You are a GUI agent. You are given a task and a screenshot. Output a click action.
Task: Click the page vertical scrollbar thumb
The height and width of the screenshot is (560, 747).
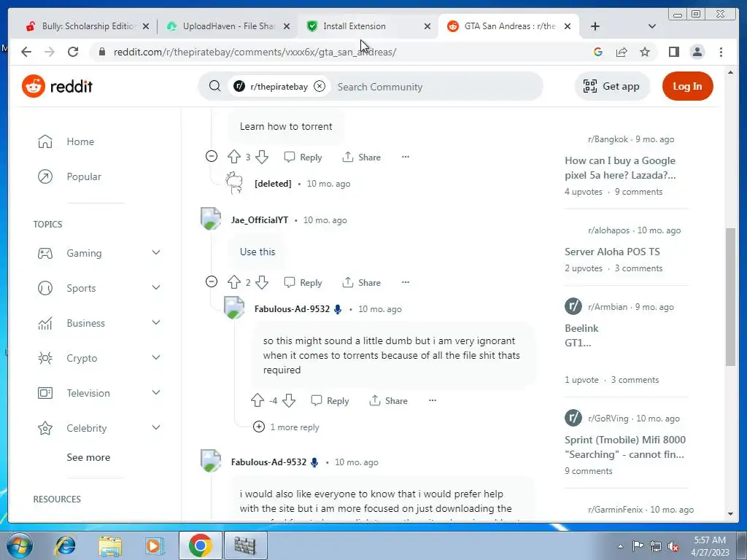pyautogui.click(x=730, y=297)
